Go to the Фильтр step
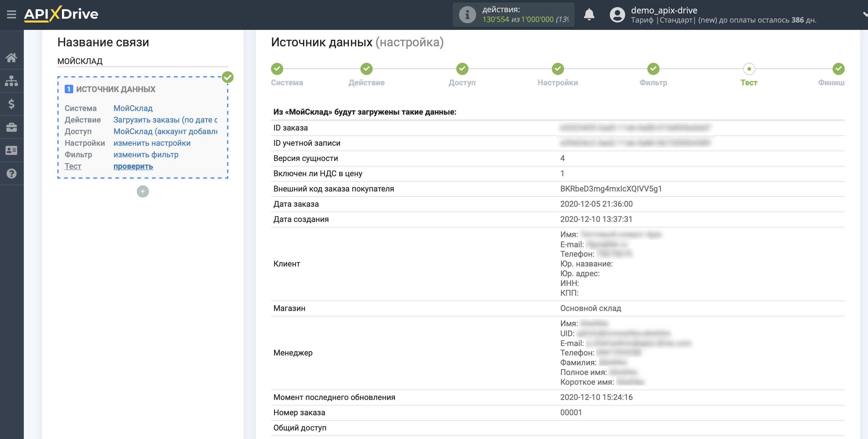Screen dimensions: 868x439 click(653, 69)
